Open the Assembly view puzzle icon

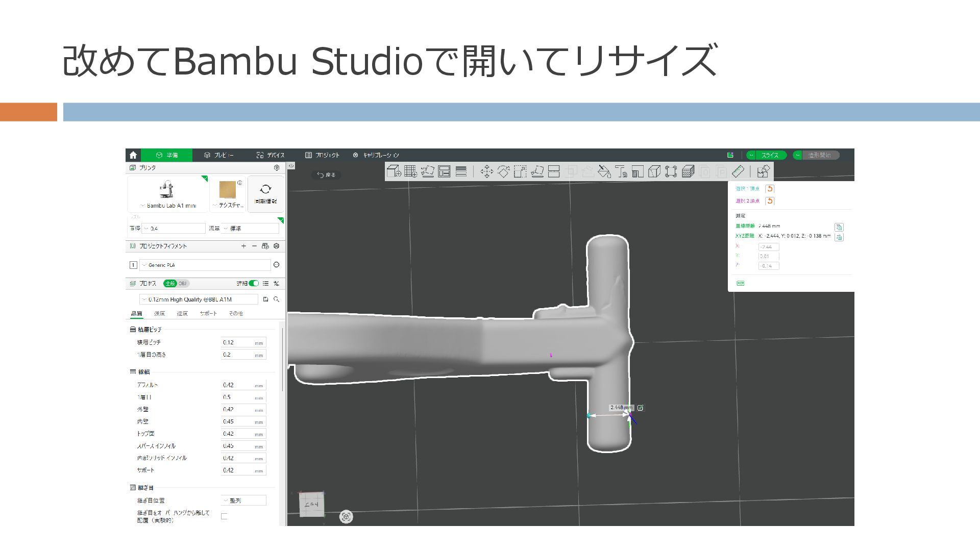[763, 171]
